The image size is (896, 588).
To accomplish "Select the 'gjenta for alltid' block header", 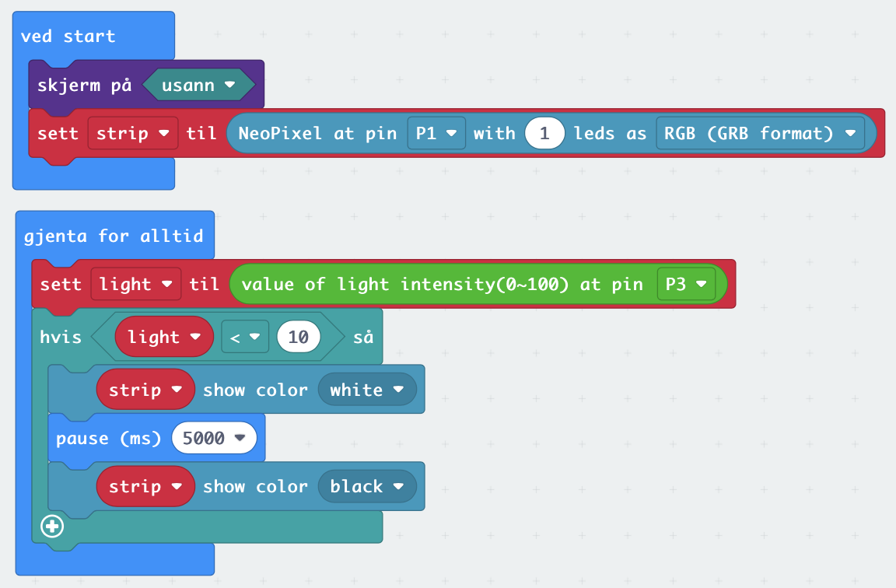I will pyautogui.click(x=114, y=235).
